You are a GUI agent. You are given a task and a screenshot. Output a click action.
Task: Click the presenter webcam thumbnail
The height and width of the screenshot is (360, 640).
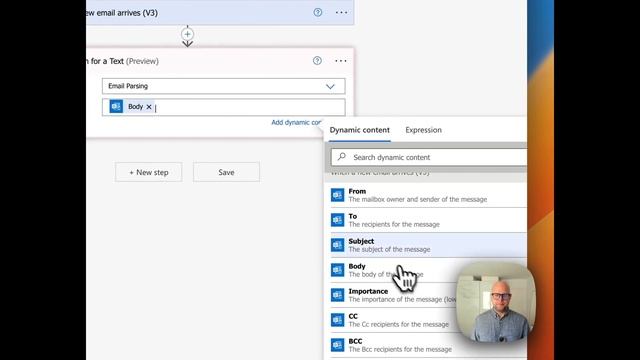496,303
